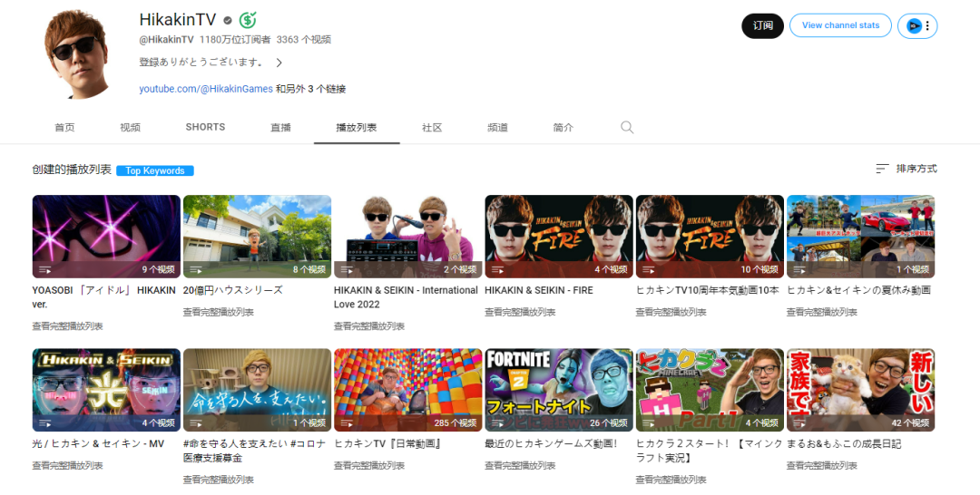The height and width of the screenshot is (495, 980).
Task: Open the three-dot extension menu icon
Action: (926, 25)
